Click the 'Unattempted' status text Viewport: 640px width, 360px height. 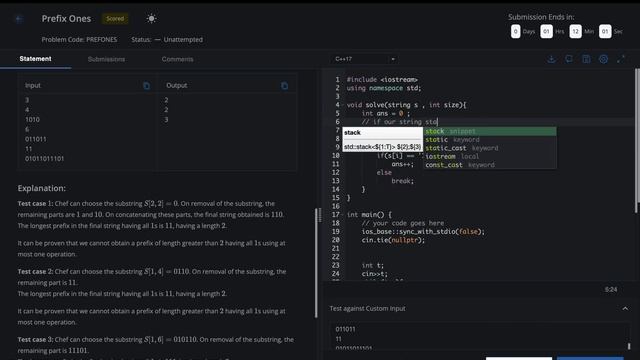pos(183,40)
